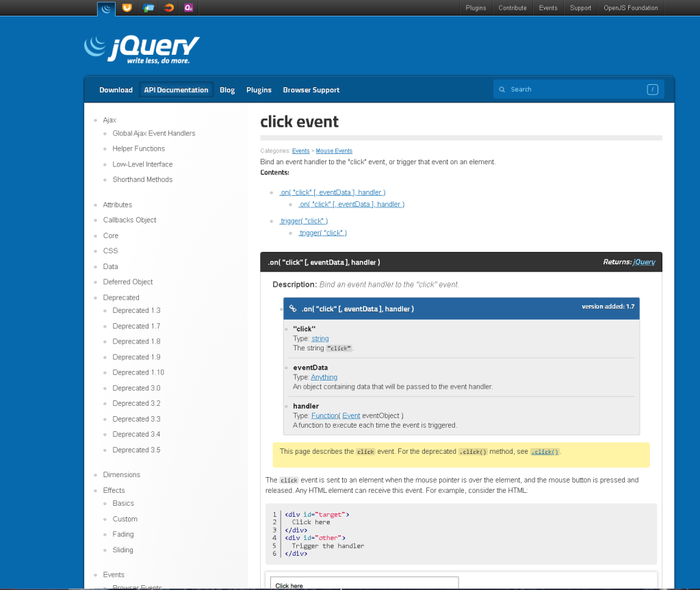The image size is (700, 590).
Task: Click the search magnifier icon
Action: pyautogui.click(x=502, y=90)
